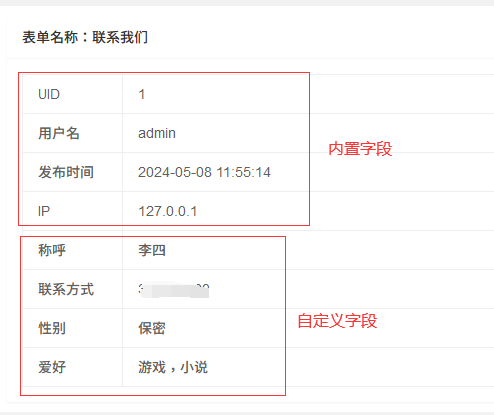Click the hobbies value 游戏，小说

tap(173, 367)
